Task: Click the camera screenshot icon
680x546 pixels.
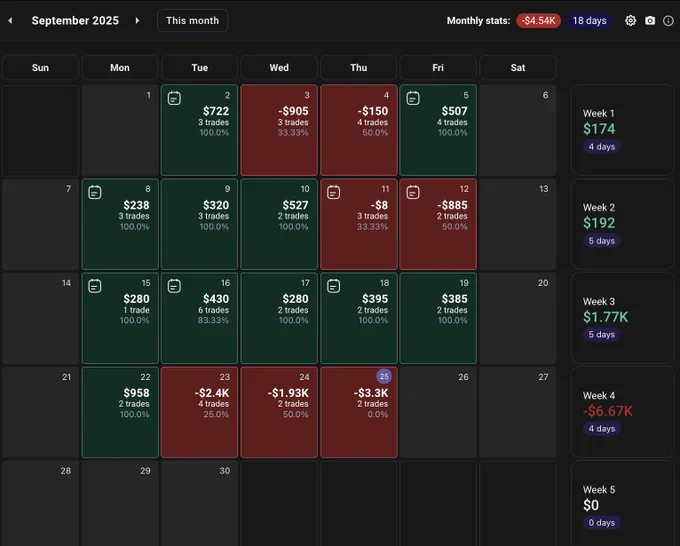Action: pos(650,20)
